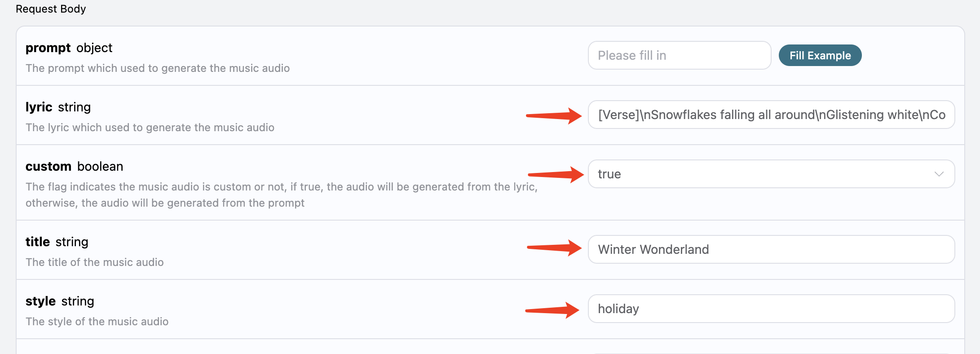The image size is (980, 354).
Task: Select the bold 'lyric' parameter name
Action: coord(39,107)
